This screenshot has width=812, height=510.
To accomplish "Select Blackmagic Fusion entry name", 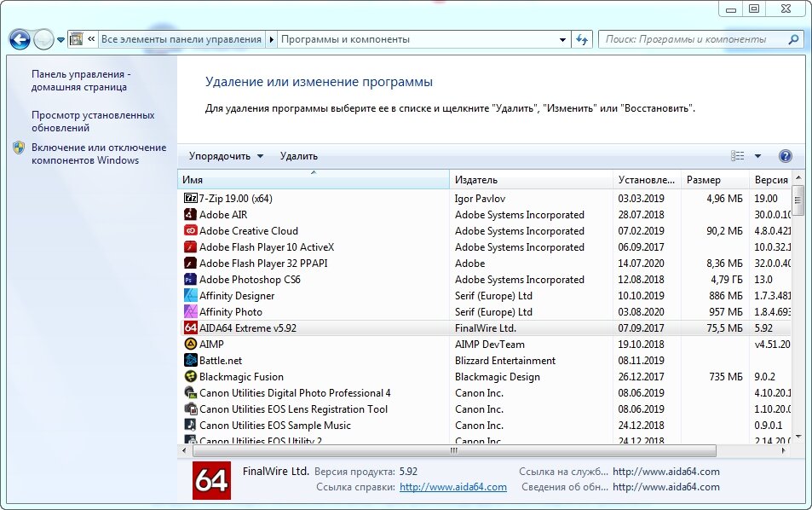I will coord(241,377).
